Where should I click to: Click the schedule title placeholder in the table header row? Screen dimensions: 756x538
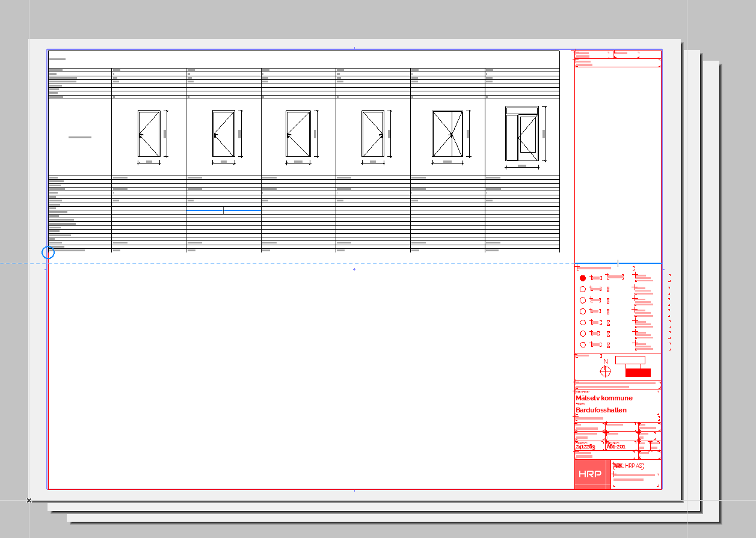click(57, 60)
